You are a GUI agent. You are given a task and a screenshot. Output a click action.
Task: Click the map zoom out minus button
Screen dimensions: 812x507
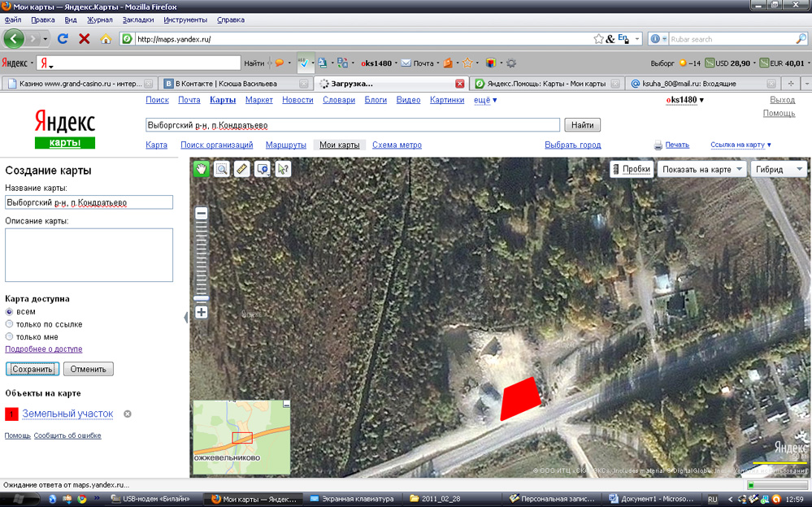201,213
